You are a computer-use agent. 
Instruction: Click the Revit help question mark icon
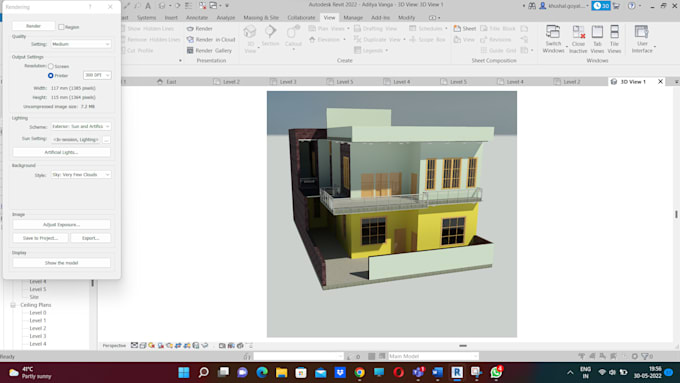tap(631, 6)
